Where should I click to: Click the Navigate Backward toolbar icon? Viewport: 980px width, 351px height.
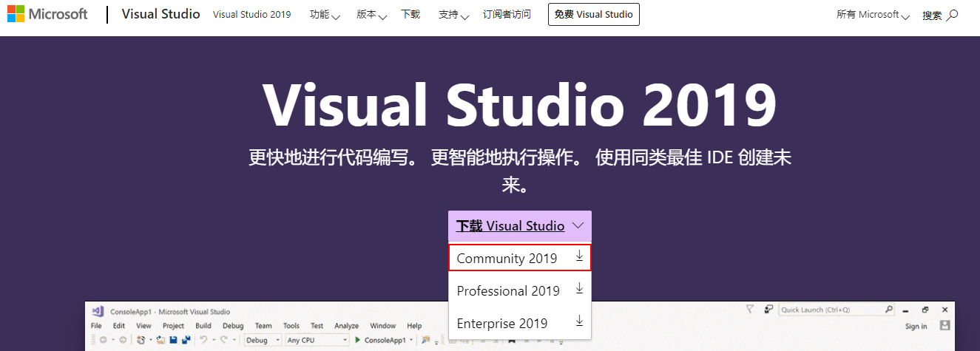point(103,340)
